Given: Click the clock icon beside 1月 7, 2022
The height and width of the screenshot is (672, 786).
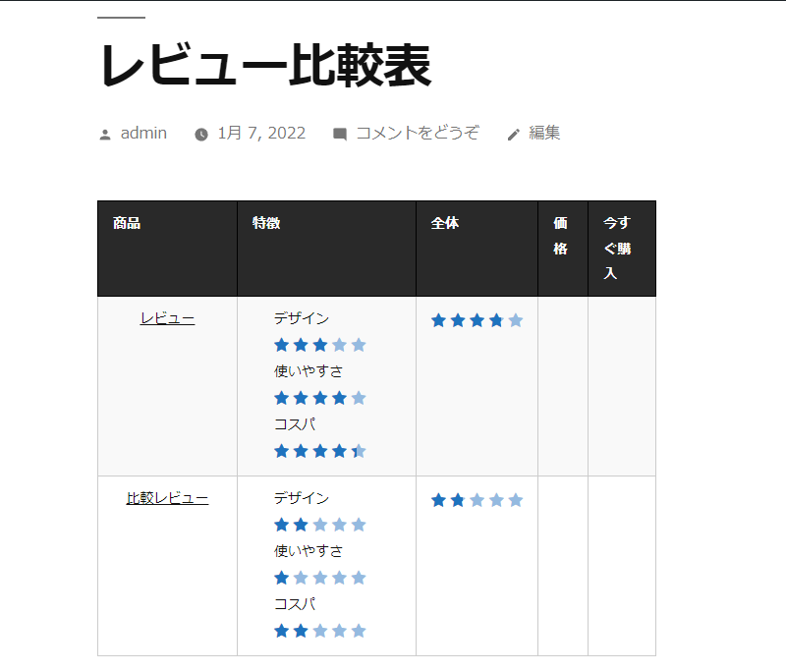Looking at the screenshot, I should coord(201,135).
